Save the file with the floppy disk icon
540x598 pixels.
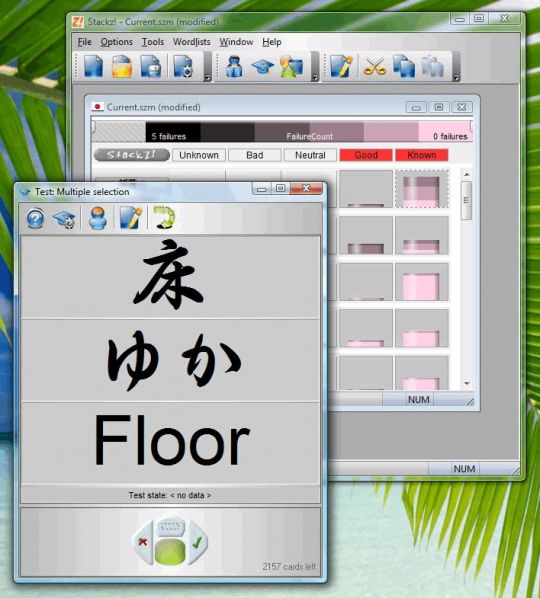[x=151, y=66]
